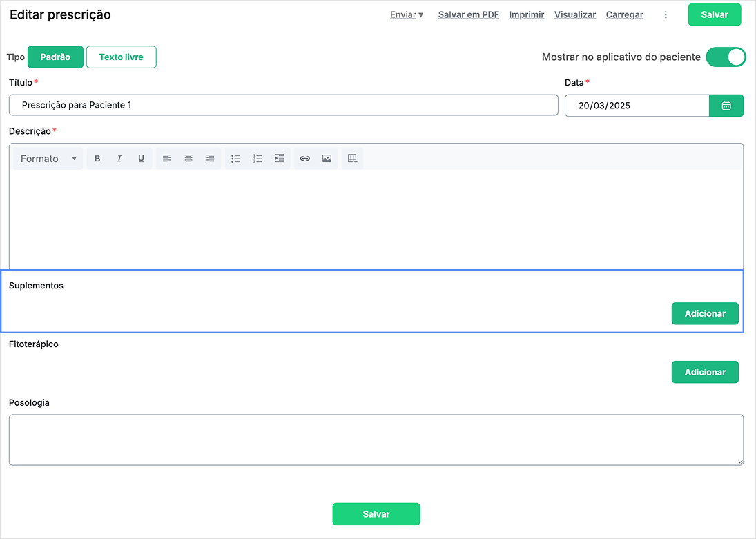Insert a numbered list

point(258,159)
